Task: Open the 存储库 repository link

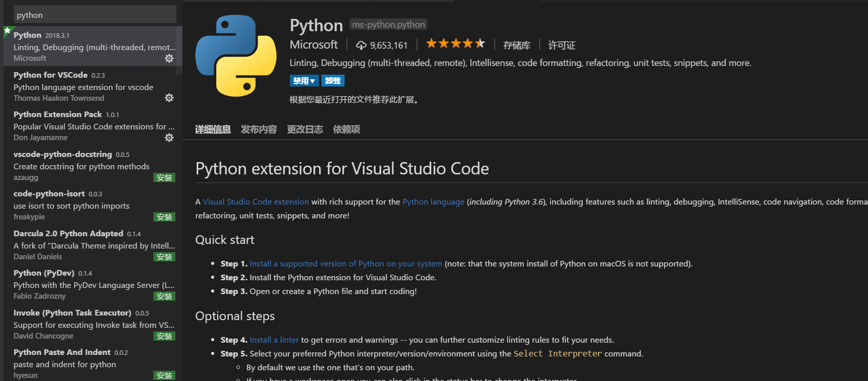Action: click(x=517, y=45)
